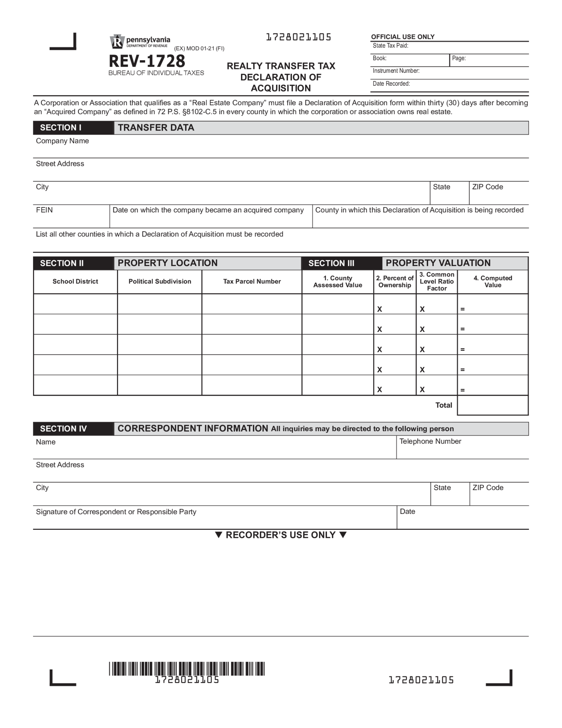Click the County Assessed Value header

click(x=338, y=282)
